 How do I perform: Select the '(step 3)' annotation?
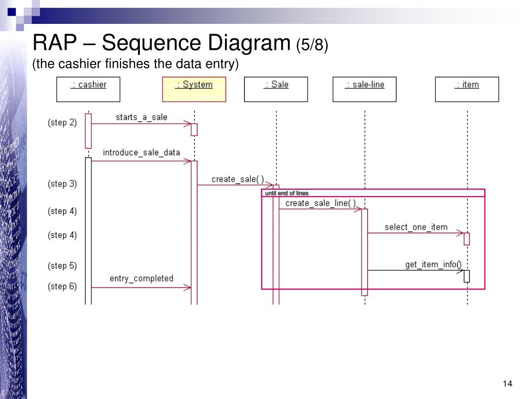62,184
